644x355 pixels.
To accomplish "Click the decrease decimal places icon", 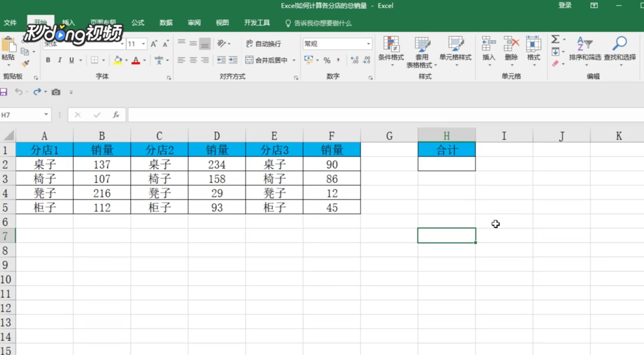I will click(366, 60).
